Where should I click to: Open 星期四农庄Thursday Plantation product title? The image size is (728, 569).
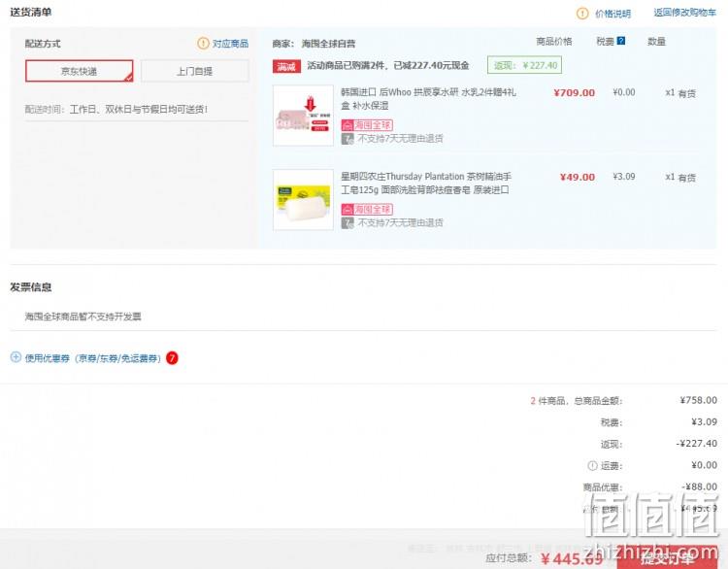coord(426,183)
